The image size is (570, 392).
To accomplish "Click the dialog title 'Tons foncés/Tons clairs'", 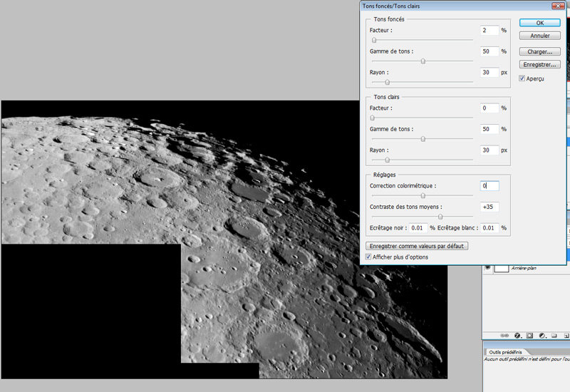I will (390, 6).
